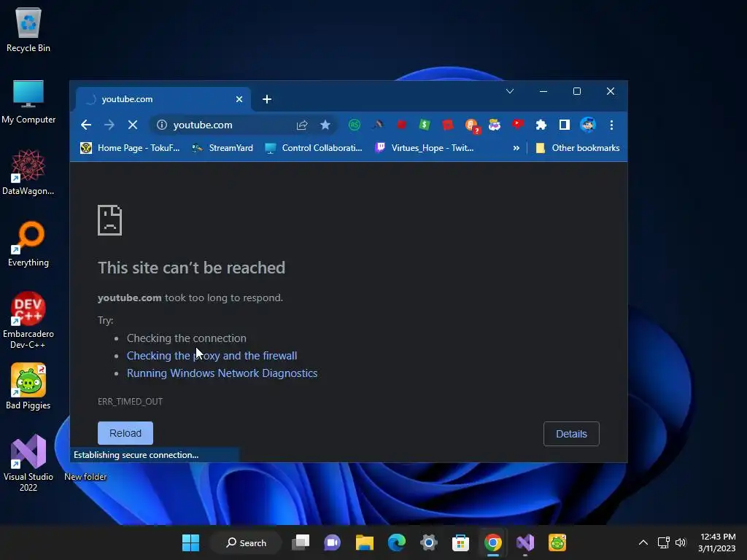Click the Details button
Image resolution: width=747 pixels, height=560 pixels.
[x=571, y=434]
